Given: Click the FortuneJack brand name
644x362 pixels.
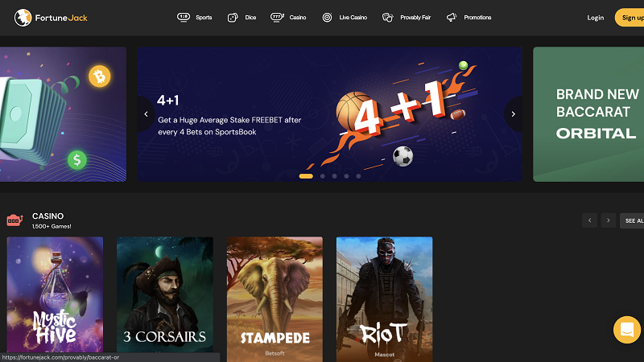Looking at the screenshot, I should click(61, 18).
